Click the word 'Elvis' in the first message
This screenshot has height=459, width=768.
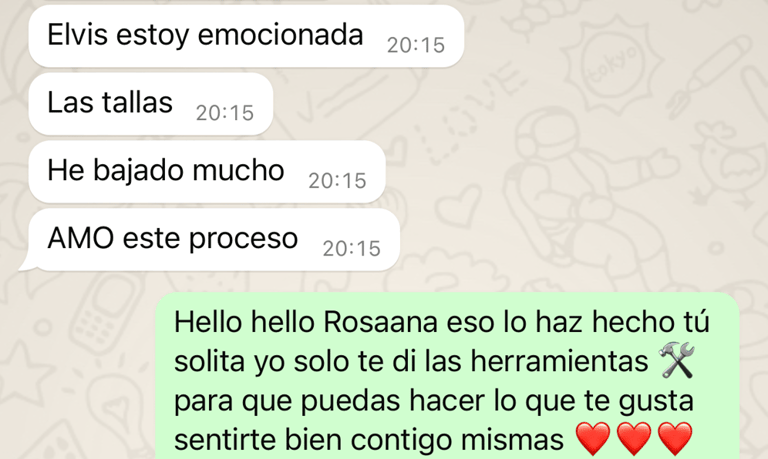[x=77, y=35]
